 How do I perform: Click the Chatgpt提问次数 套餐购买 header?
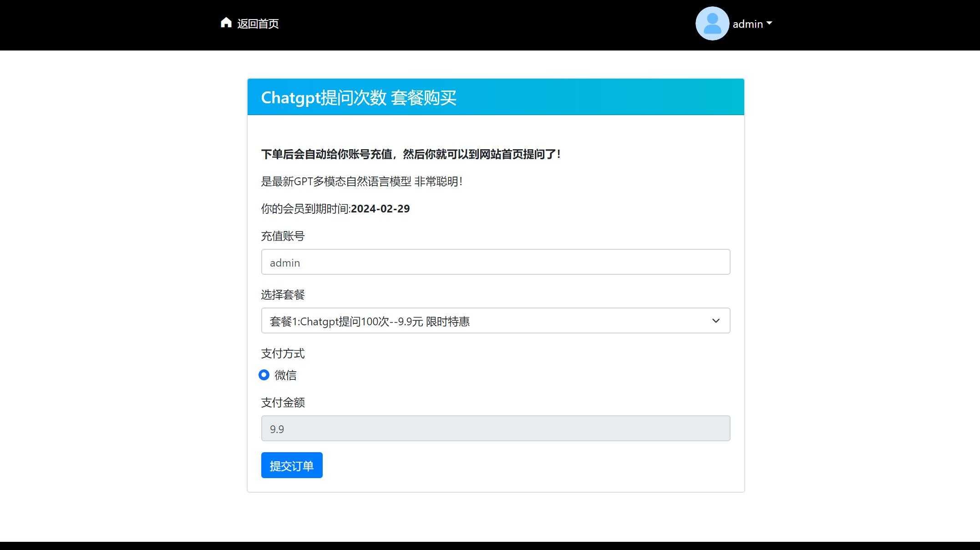point(359,97)
